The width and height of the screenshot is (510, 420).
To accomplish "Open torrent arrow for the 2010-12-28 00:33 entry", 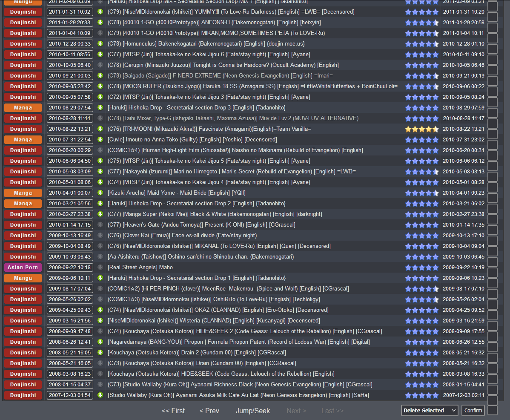I will 100,43.
